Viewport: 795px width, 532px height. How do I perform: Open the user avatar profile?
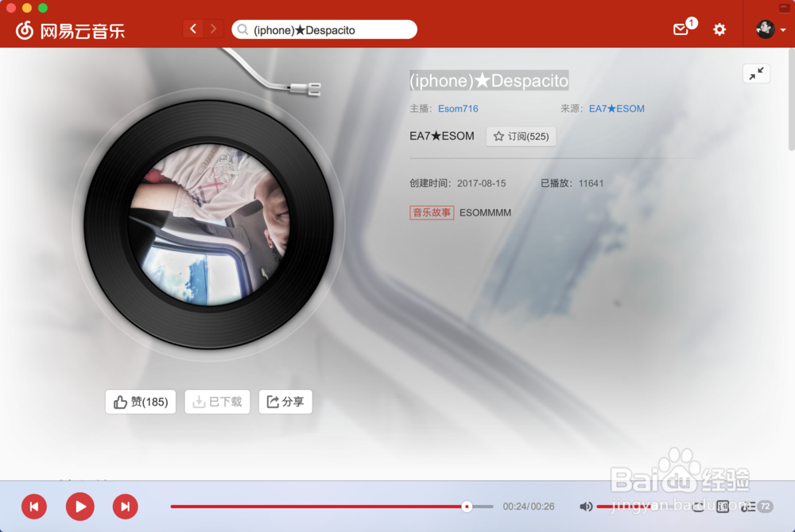[x=765, y=29]
